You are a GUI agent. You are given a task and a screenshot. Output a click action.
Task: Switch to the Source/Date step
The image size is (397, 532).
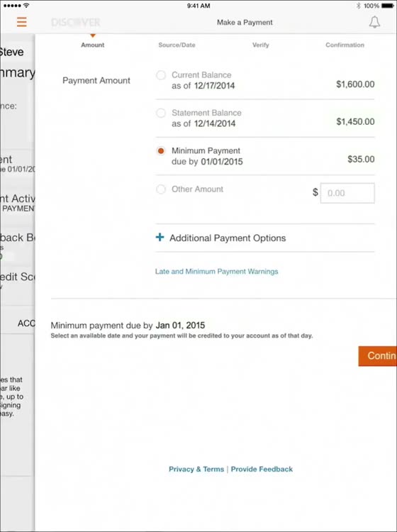[177, 45]
